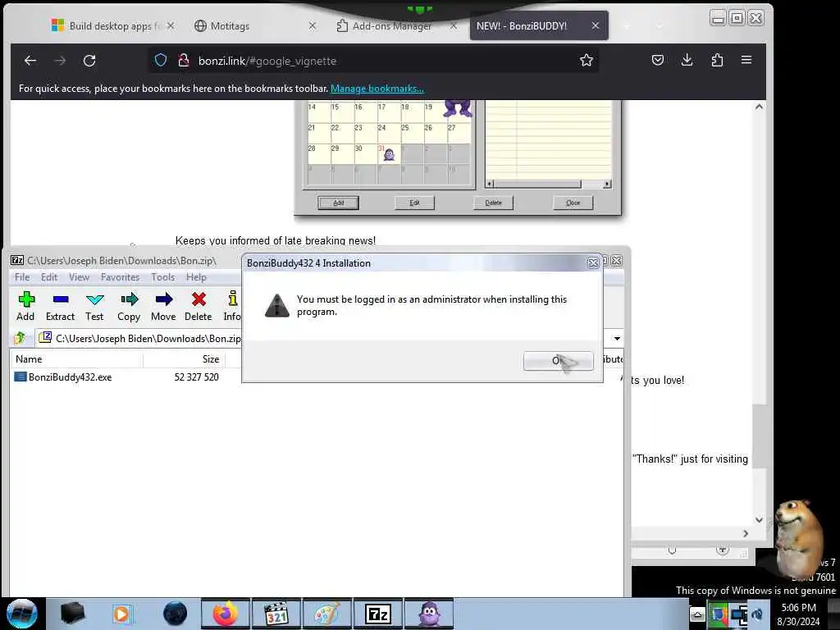
Task: Go up one folder level in 7-Zip
Action: pyautogui.click(x=20, y=338)
